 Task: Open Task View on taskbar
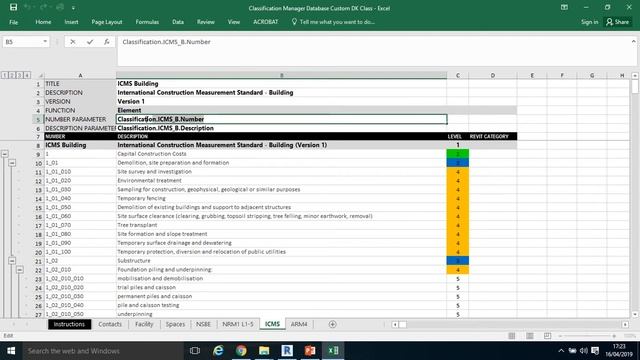tap(195, 351)
